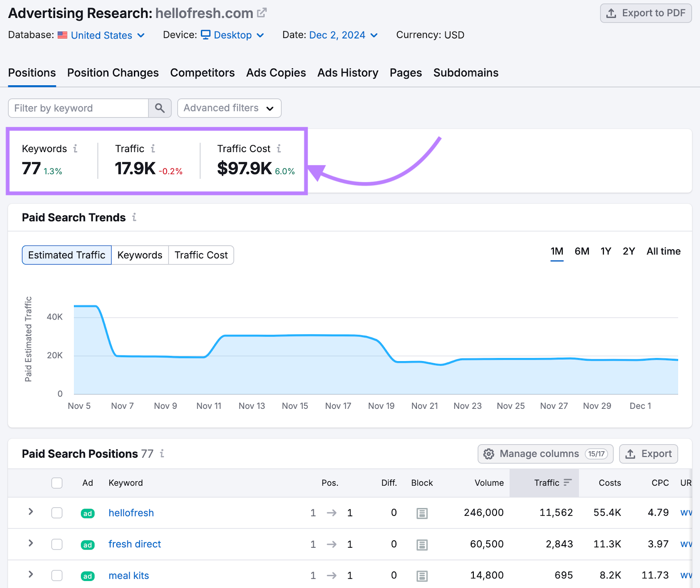
Task: View SERP block icon for meal kits row
Action: (422, 576)
